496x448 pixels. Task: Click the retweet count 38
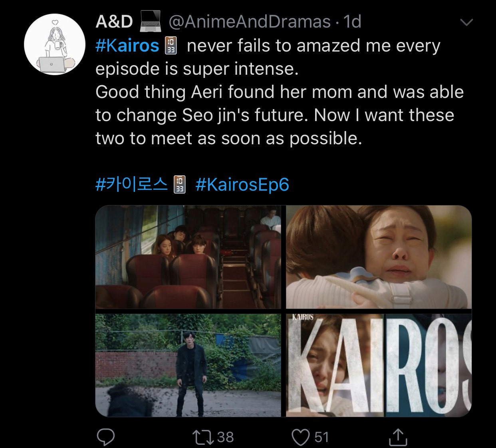(225, 437)
